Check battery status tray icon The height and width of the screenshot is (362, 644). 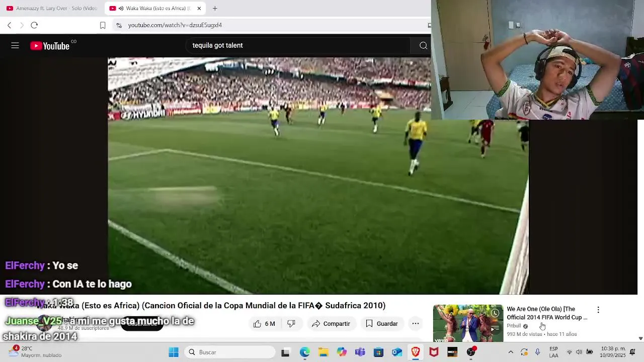point(589,352)
